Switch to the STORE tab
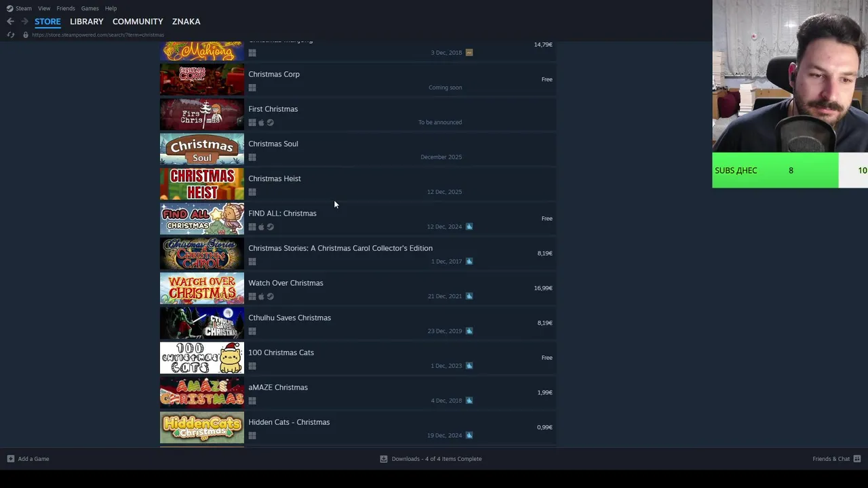The image size is (868, 488). (x=47, y=22)
